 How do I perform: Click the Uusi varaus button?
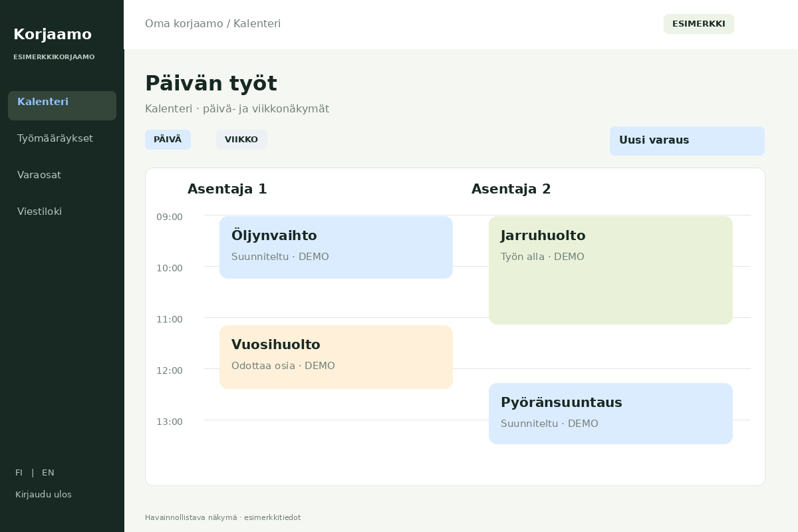[x=687, y=141]
